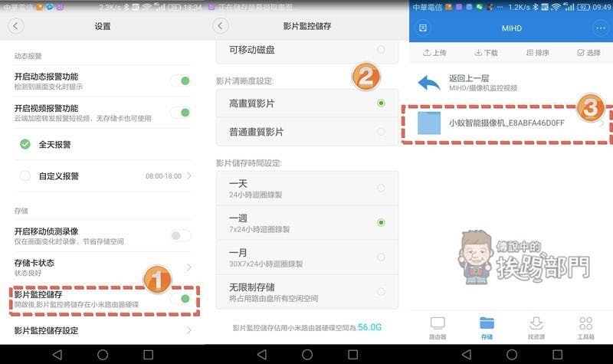Toggle the 影片監控儲存 switch
Viewport: 613px width, 364px height.
(x=181, y=299)
